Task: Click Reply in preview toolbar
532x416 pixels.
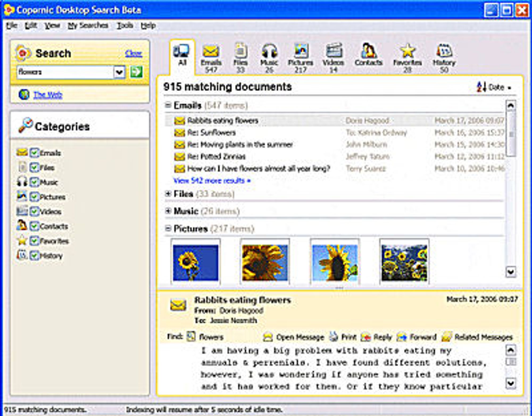Action: click(376, 337)
